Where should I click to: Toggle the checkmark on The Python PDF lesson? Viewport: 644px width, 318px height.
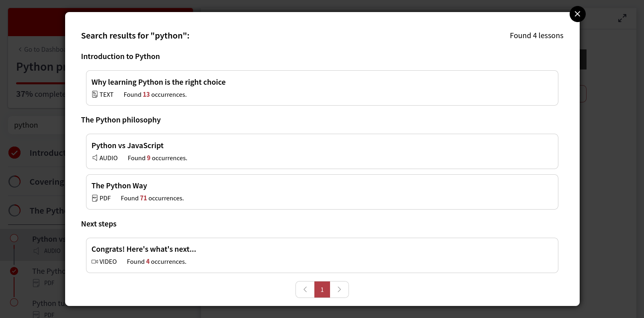pyautogui.click(x=14, y=271)
